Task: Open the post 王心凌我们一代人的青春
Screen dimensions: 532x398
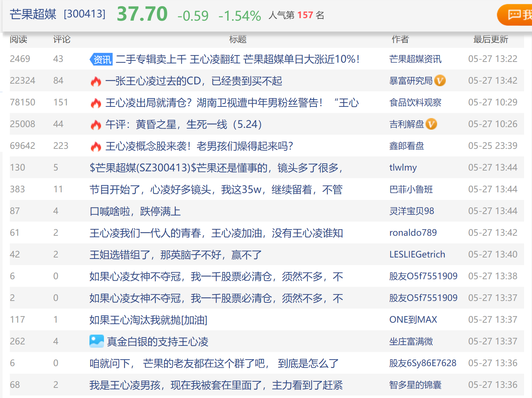Action: tap(216, 233)
